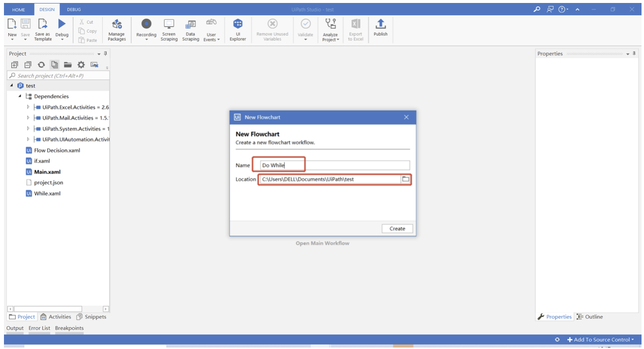Open the Breakpoints tab

click(69, 328)
